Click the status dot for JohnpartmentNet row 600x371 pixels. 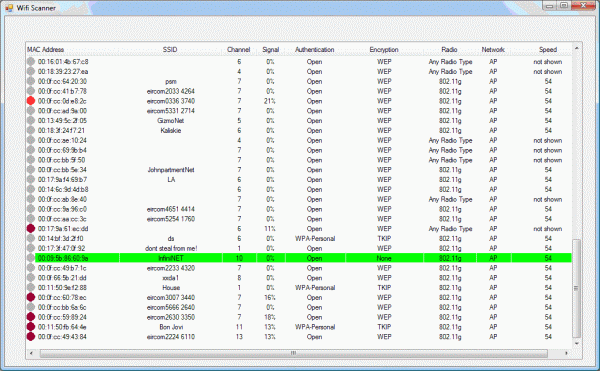(31, 170)
